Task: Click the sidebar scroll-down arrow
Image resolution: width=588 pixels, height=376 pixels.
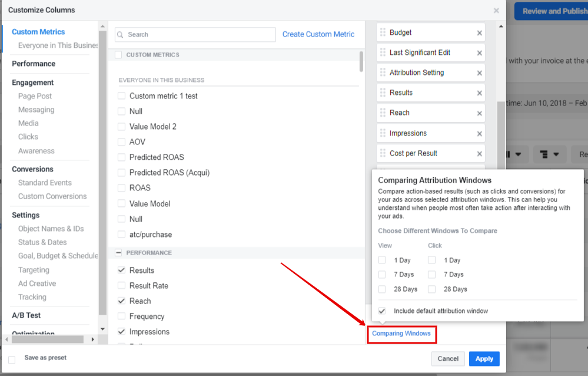Action: coord(103,329)
